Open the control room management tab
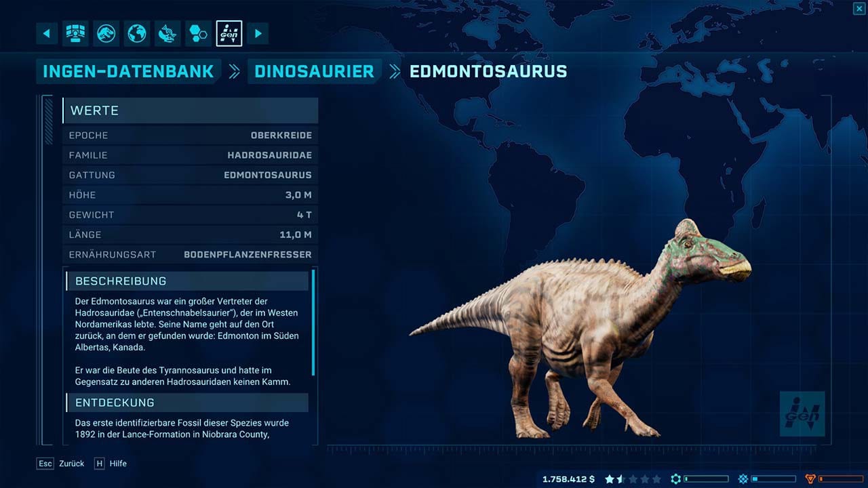This screenshot has height=488, width=868. click(75, 33)
